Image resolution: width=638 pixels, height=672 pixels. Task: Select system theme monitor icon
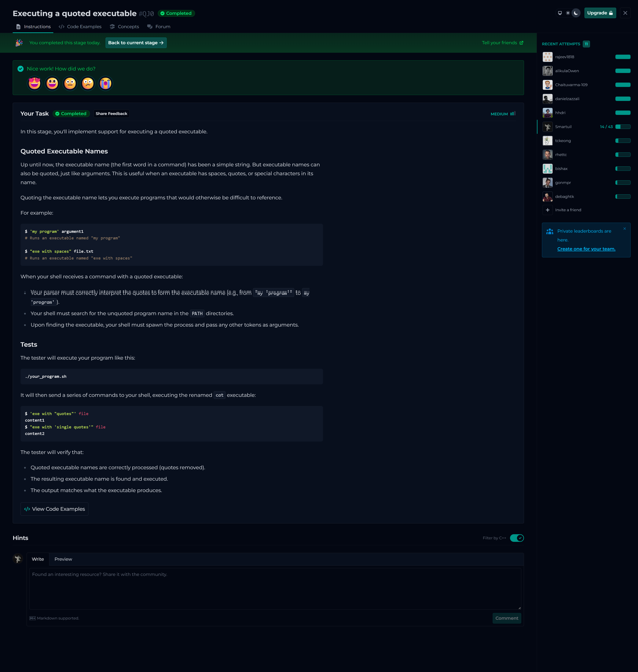(x=560, y=13)
